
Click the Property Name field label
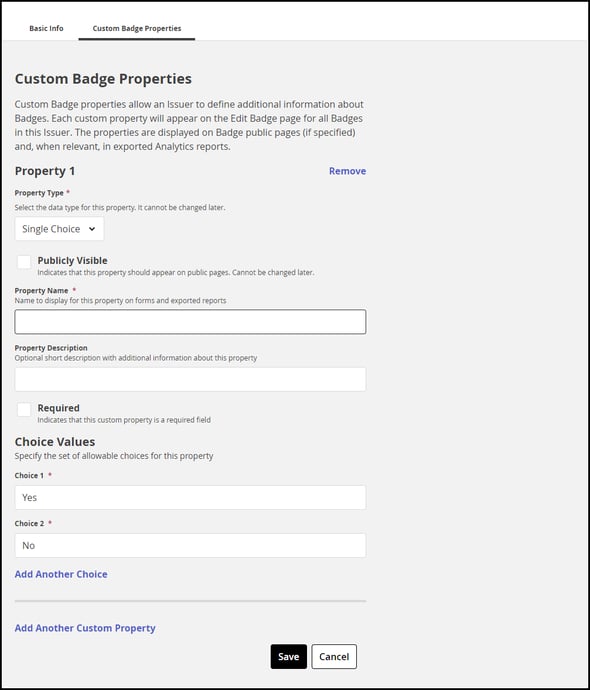click(x=41, y=290)
